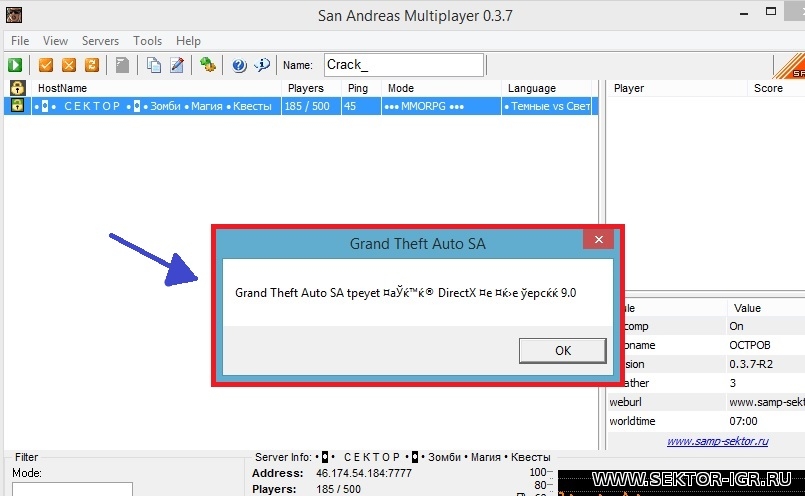Viewport: 805px width, 496px height.
Task: Click the blue Help question mark icon
Action: click(x=239, y=65)
